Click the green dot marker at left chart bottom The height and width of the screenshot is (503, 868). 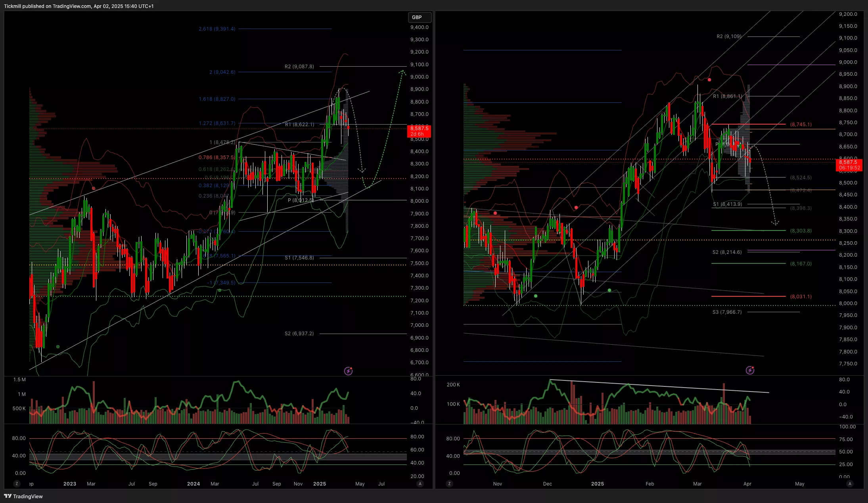pyautogui.click(x=58, y=347)
